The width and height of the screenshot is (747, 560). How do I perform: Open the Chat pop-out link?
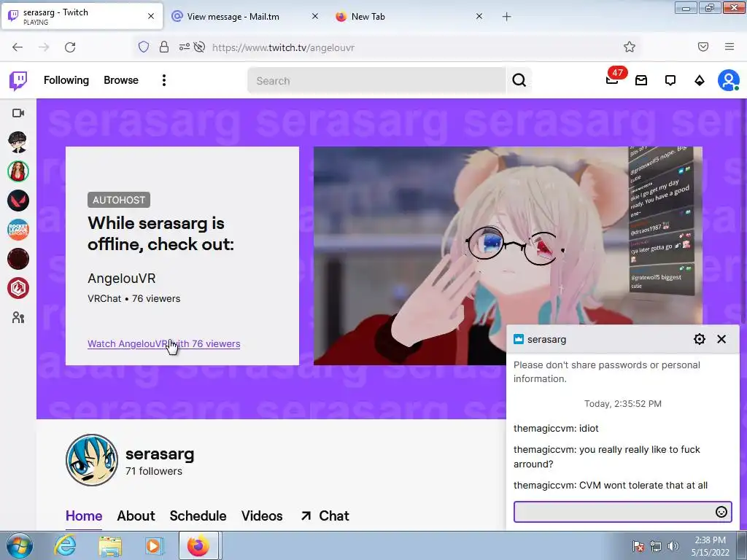pyautogui.click(x=325, y=516)
